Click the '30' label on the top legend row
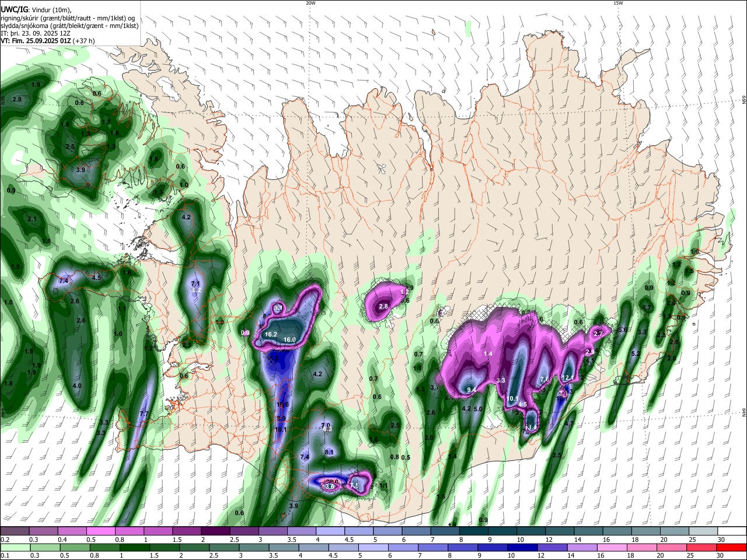Image resolution: width=747 pixels, height=560 pixels. [x=721, y=540]
